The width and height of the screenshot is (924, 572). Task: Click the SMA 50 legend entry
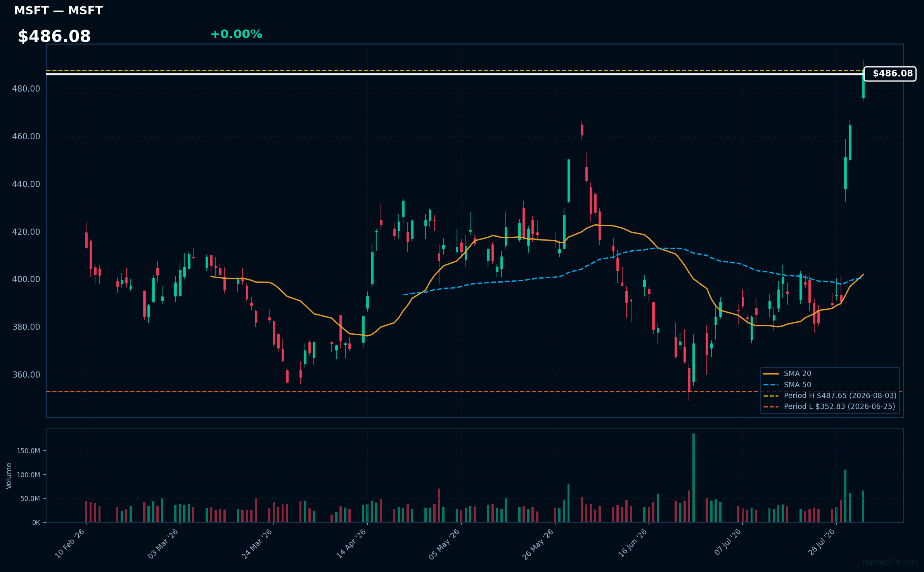tap(787, 385)
